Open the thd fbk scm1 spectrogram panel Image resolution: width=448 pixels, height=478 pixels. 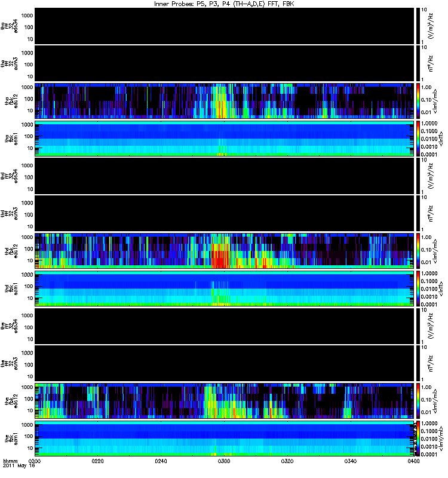[225, 288]
